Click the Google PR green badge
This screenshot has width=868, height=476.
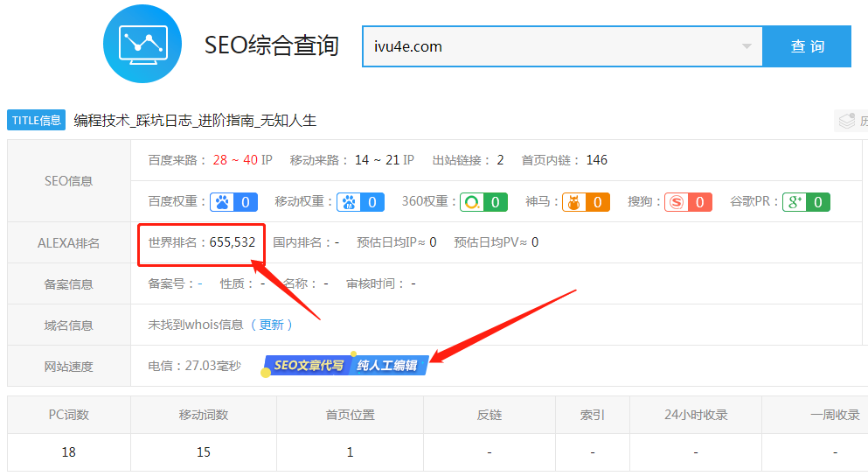806,202
